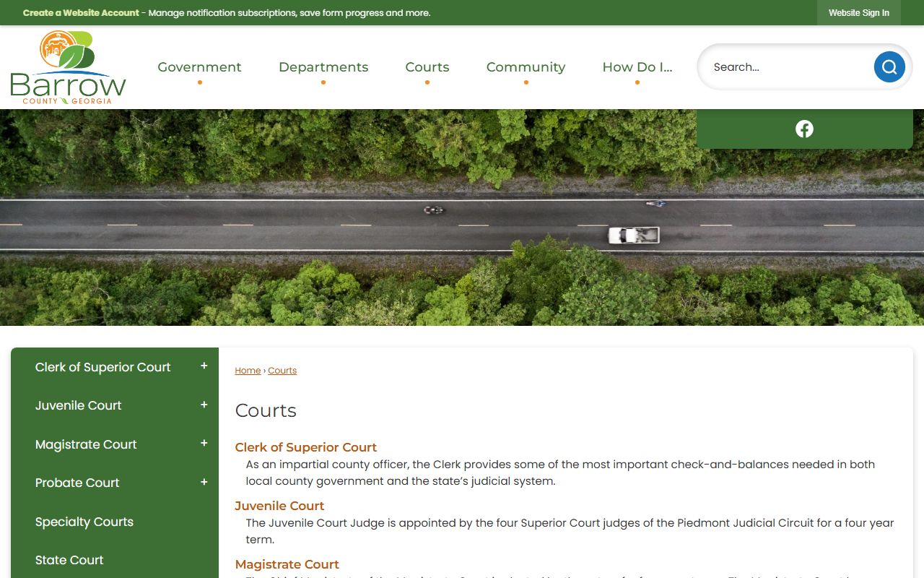Open the Courts navigation menu

coord(427,67)
